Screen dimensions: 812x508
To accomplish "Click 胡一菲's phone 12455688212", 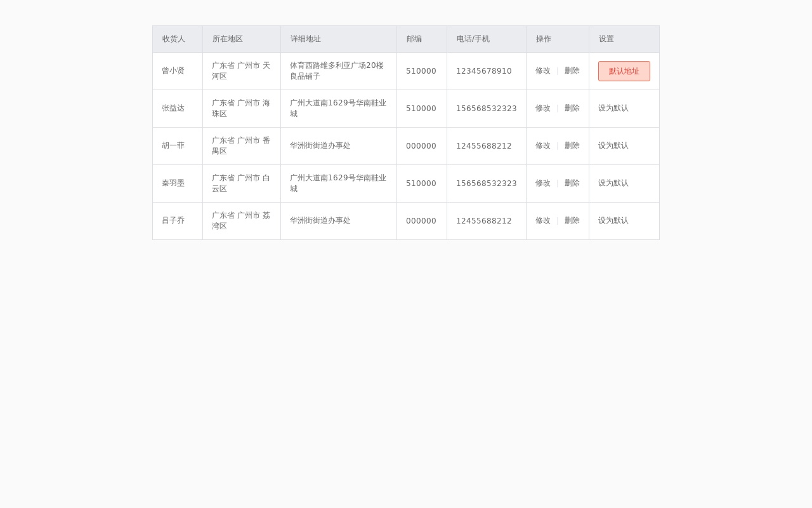I will [x=484, y=145].
